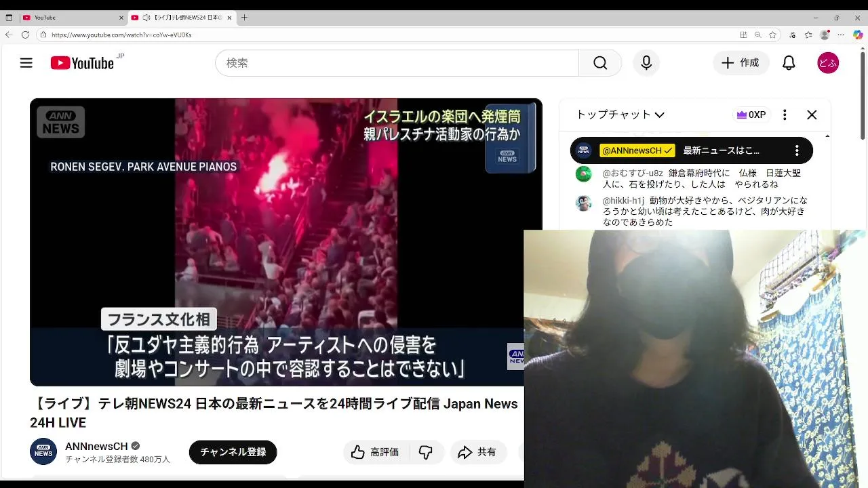Open browser settings and more menu
Image resolution: width=868 pixels, height=488 pixels.
click(842, 35)
